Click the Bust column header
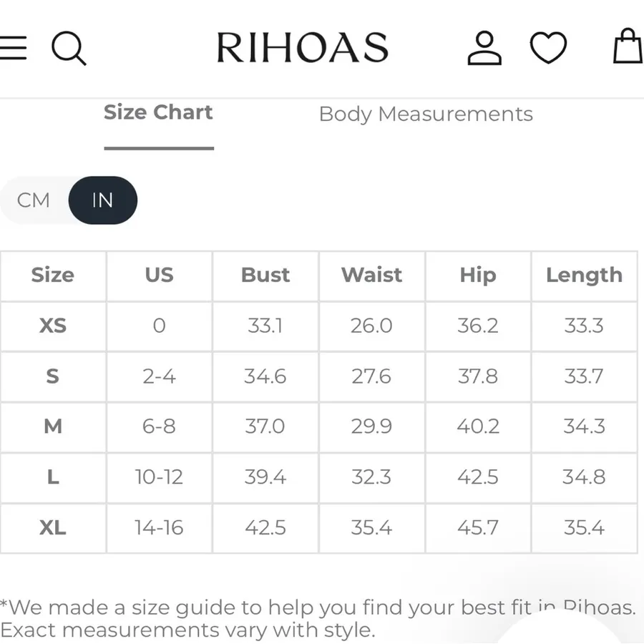644x644 pixels. pyautogui.click(x=265, y=275)
